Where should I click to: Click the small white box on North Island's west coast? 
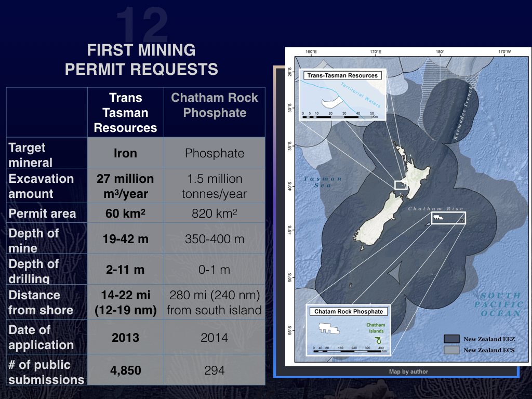pyautogui.click(x=401, y=184)
